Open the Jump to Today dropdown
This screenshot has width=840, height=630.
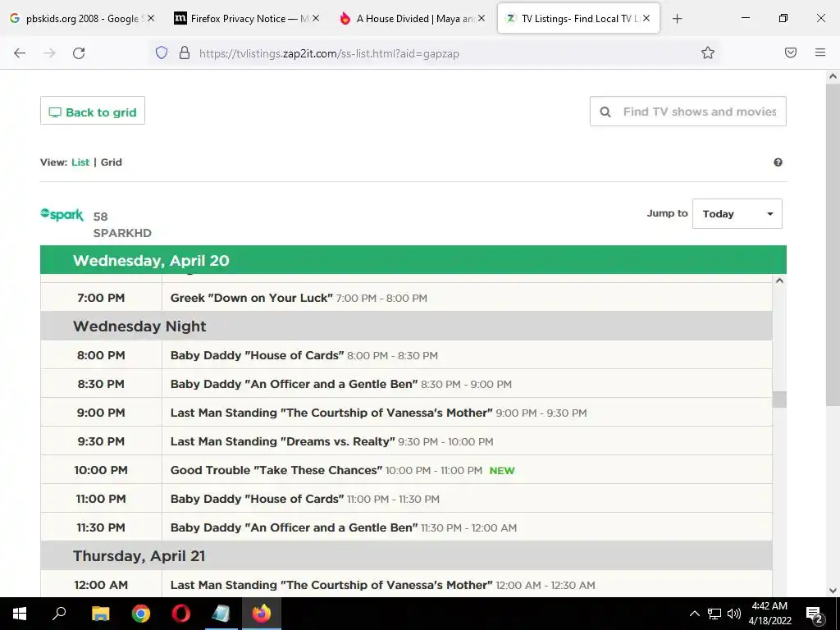tap(737, 214)
